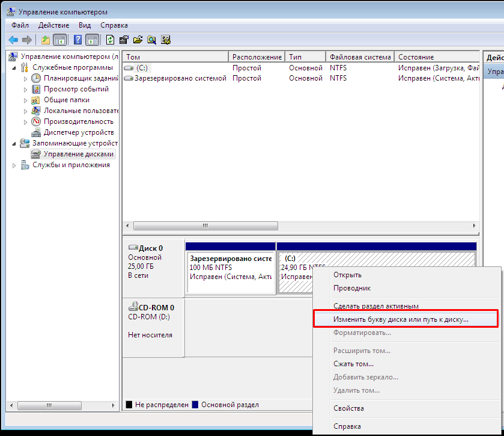Choose Открыть from the context menu
This screenshot has height=436, width=504.
coord(407,275)
